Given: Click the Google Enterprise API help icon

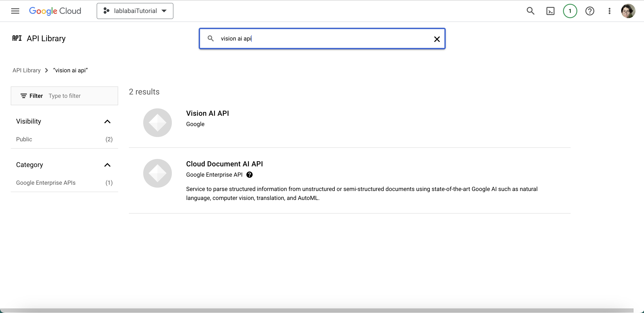Looking at the screenshot, I should coord(249,175).
